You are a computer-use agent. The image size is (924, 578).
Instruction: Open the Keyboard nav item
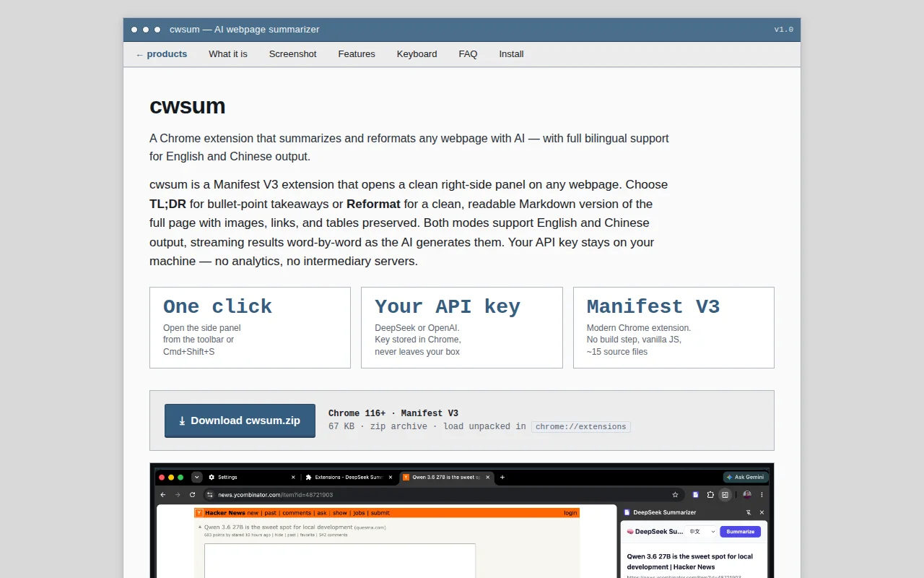pyautogui.click(x=417, y=54)
